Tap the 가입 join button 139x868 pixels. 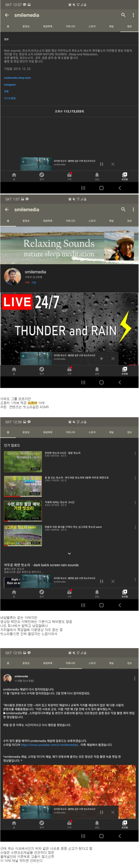34,283
